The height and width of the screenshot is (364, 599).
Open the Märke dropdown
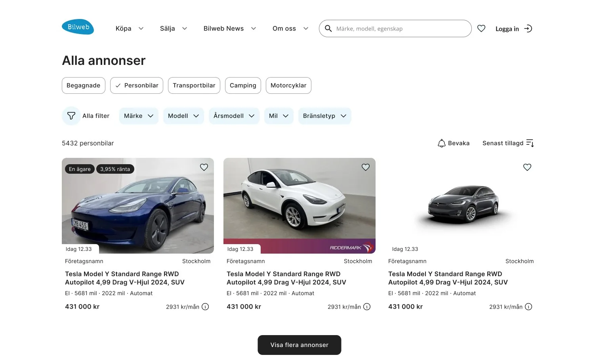[139, 116]
